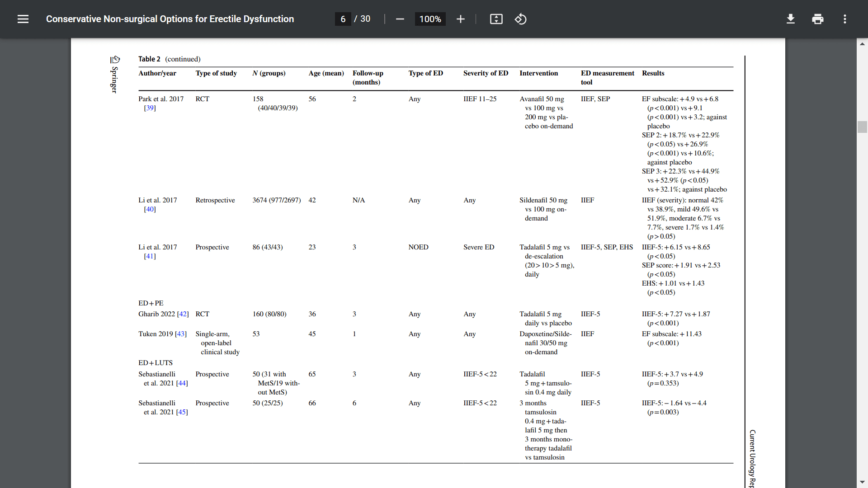
Task: Click the Springer logo at page margin
Action: coord(115,74)
